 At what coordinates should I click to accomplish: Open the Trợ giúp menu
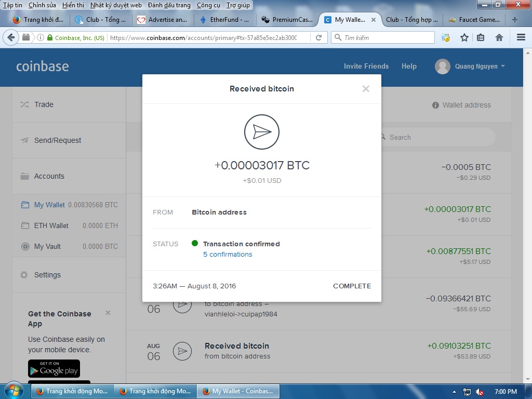(238, 5)
